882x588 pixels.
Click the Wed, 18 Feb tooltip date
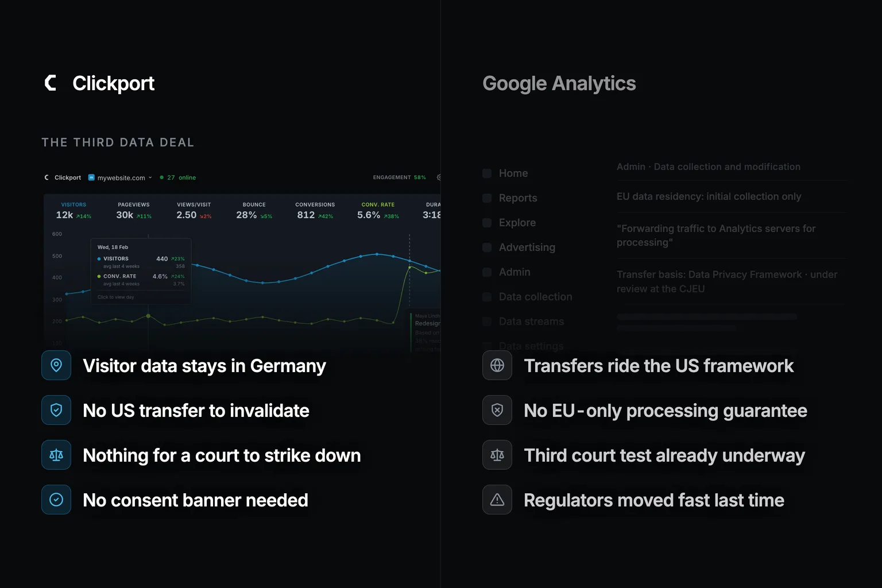click(x=113, y=247)
